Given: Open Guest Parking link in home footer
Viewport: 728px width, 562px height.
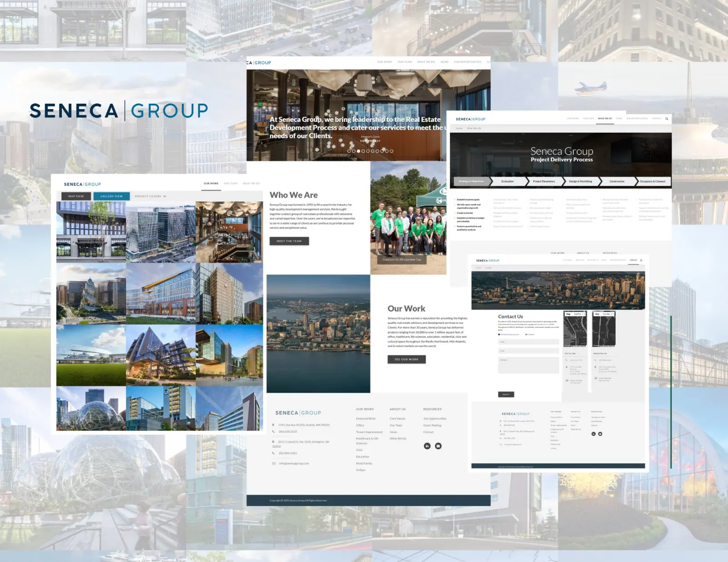Looking at the screenshot, I should coord(432,426).
